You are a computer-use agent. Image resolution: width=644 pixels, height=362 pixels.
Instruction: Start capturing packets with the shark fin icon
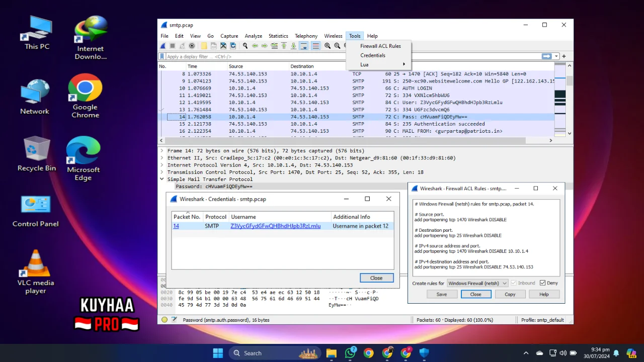coord(163,46)
